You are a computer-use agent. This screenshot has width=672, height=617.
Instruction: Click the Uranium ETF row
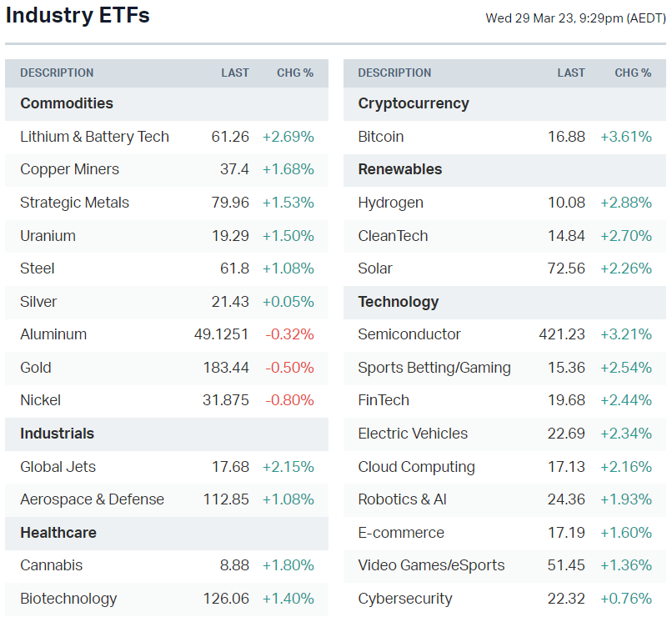pos(48,236)
